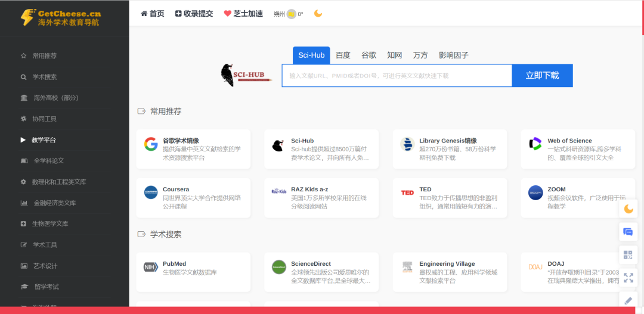Open the Web of Science card title

point(569,141)
